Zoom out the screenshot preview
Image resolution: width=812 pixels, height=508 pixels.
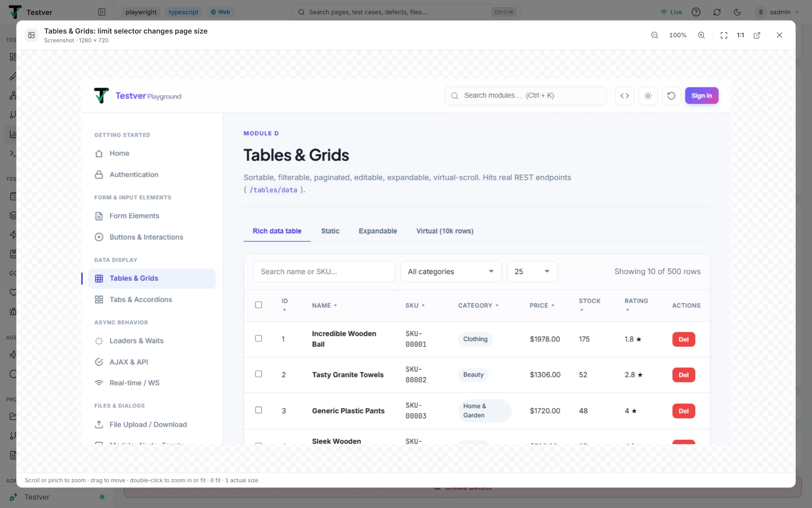click(654, 35)
